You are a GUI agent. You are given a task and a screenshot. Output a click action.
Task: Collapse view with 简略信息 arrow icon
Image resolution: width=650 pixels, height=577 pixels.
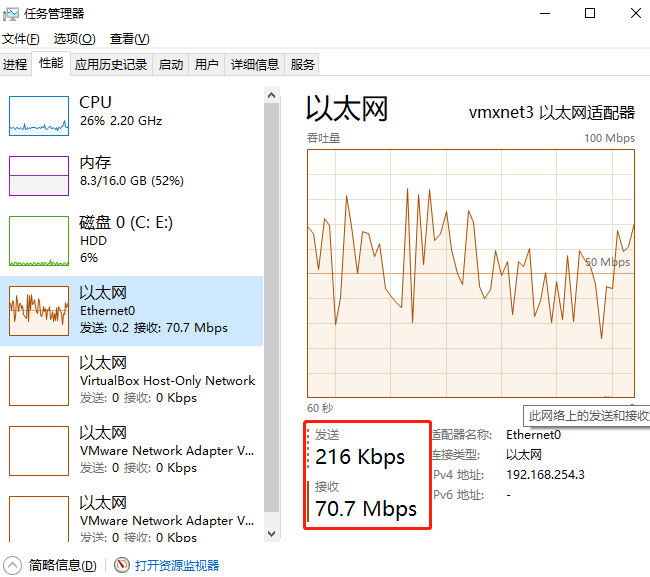(13, 565)
